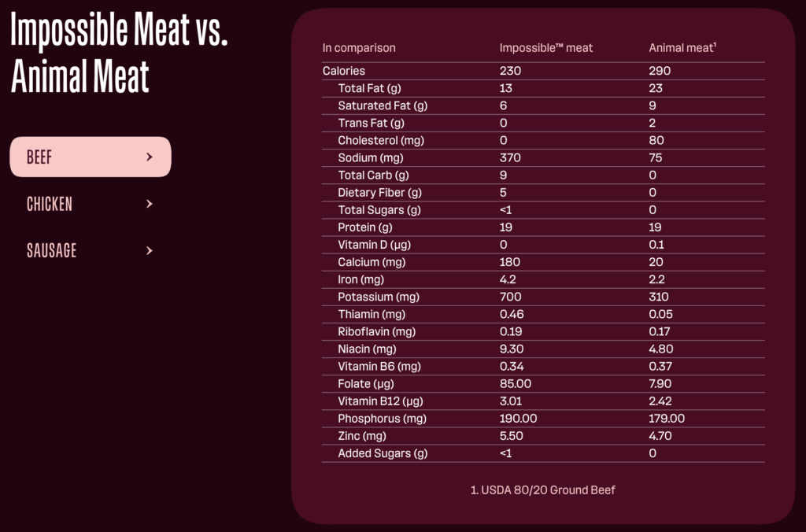Screen dimensions: 806x532
Task: Click the 'Total Fat (g)' row label
Action: (370, 88)
